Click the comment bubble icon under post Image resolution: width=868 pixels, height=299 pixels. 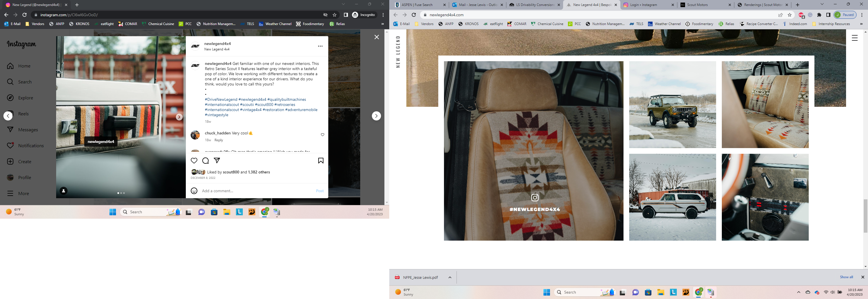pos(205,161)
